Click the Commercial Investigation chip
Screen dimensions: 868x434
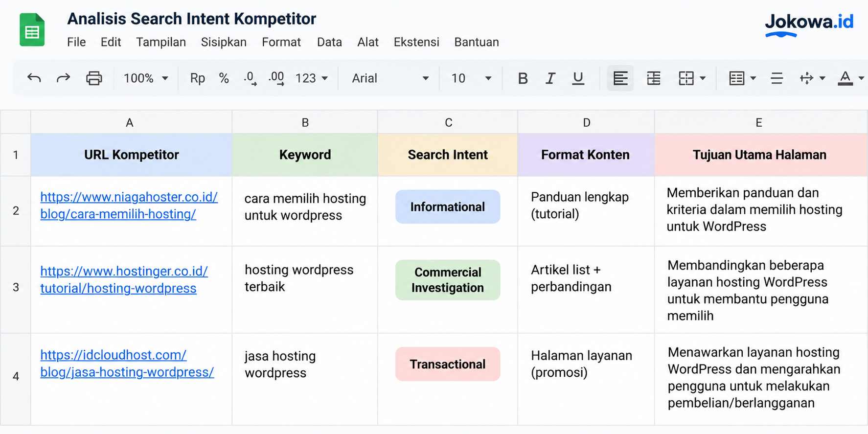[x=448, y=280]
